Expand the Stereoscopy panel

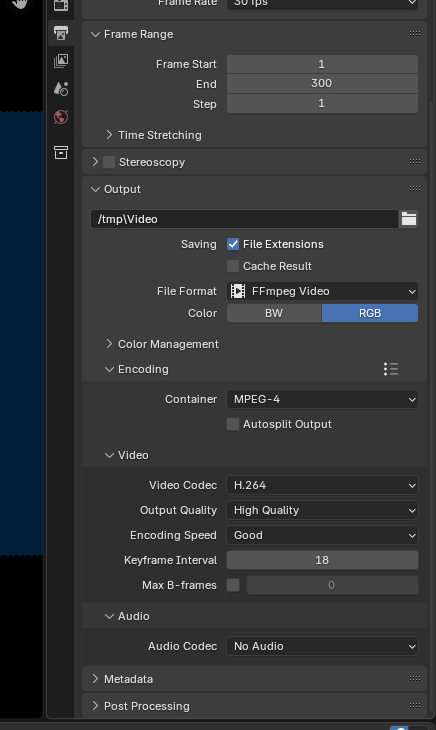coord(95,162)
